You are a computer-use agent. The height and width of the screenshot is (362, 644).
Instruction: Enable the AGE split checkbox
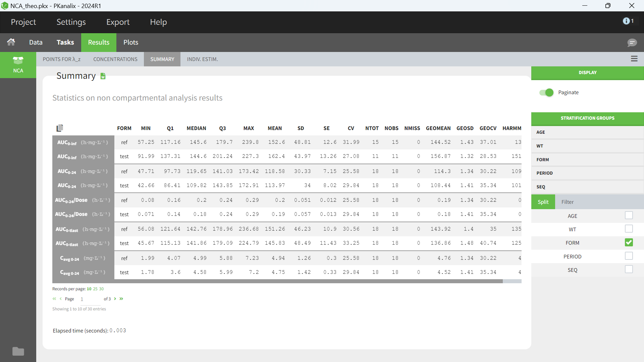click(629, 216)
